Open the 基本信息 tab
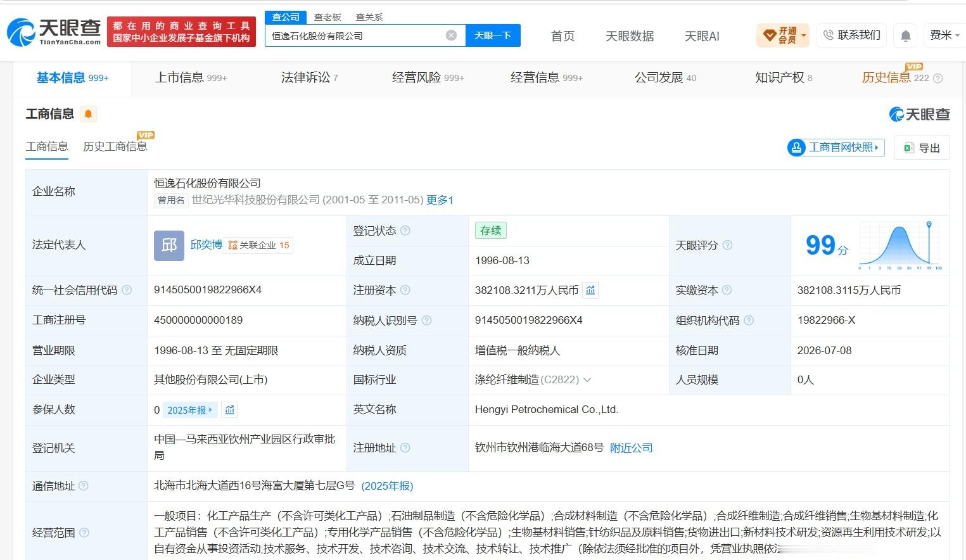966x560 pixels. pyautogui.click(x=72, y=78)
